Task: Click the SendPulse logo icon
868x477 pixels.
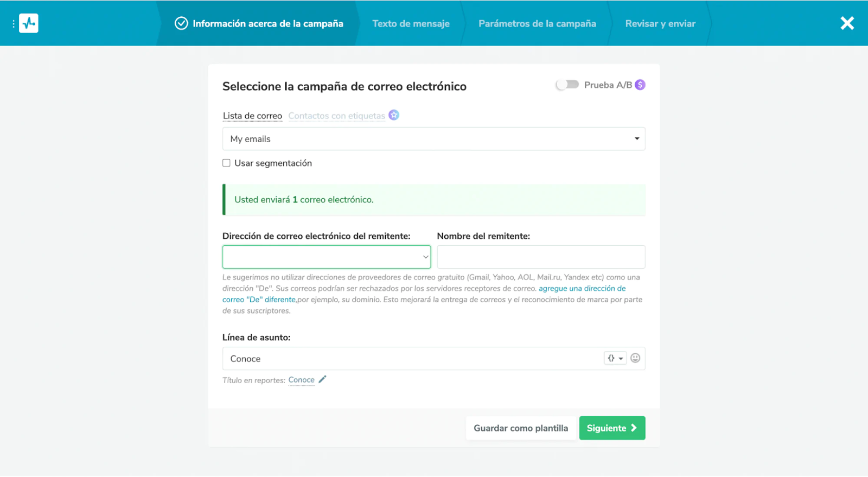Action: pyautogui.click(x=29, y=23)
